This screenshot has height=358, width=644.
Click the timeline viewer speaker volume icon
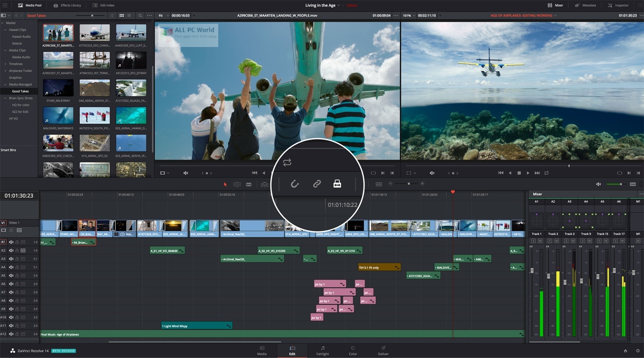coord(432,173)
